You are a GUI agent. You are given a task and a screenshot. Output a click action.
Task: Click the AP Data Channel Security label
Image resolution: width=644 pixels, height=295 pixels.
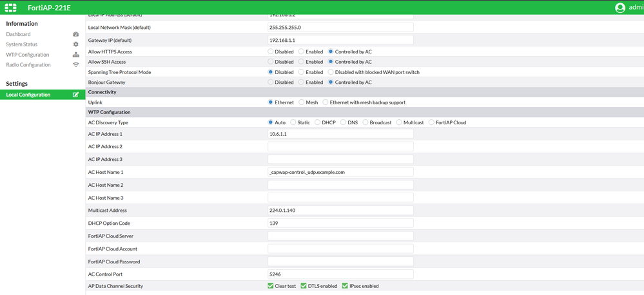tap(116, 286)
